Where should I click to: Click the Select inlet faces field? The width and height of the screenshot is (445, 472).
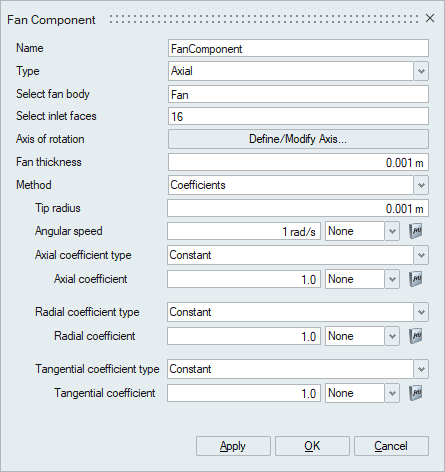[x=298, y=116]
